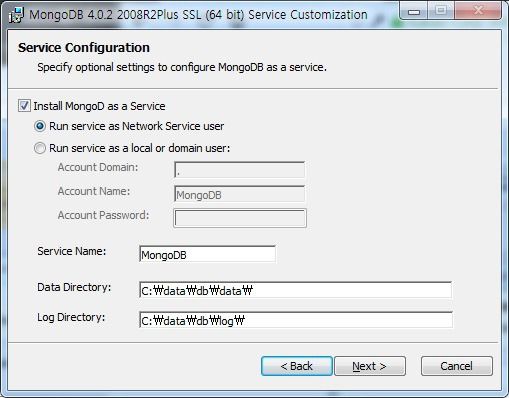Screen dimensions: 509x398
Task: Click the MongoDB installer icon in title bar
Action: coord(16,15)
